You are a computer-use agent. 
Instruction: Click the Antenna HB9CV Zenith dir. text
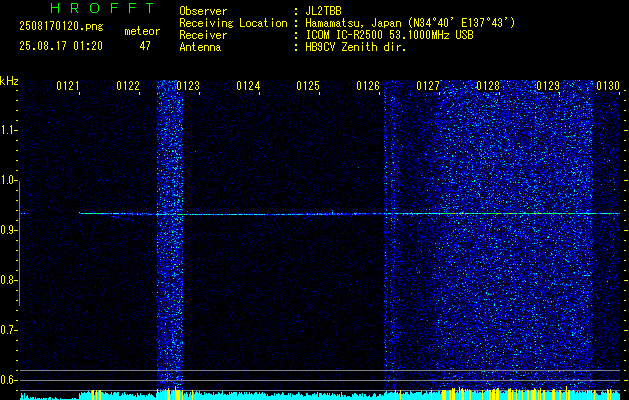tap(355, 47)
